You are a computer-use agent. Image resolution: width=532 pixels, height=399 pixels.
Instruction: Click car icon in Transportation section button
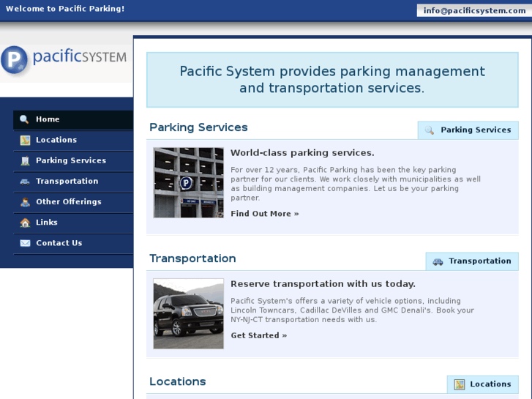[438, 261]
